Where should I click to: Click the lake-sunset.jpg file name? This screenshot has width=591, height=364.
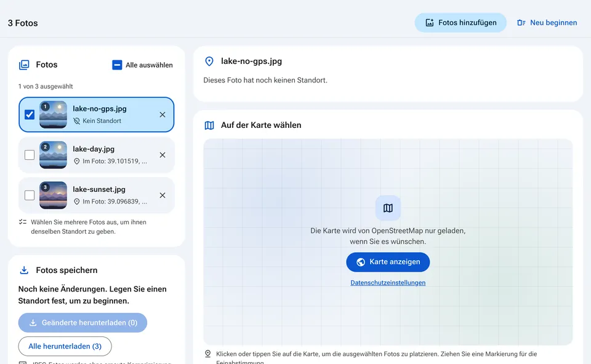99,189
